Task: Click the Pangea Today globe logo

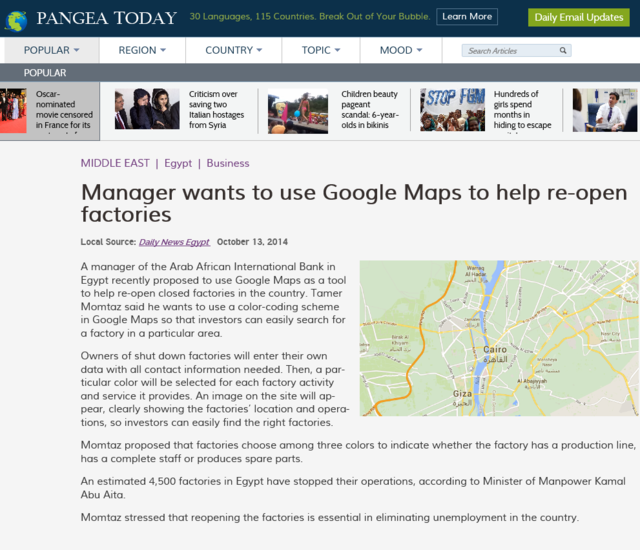Action: (15, 18)
